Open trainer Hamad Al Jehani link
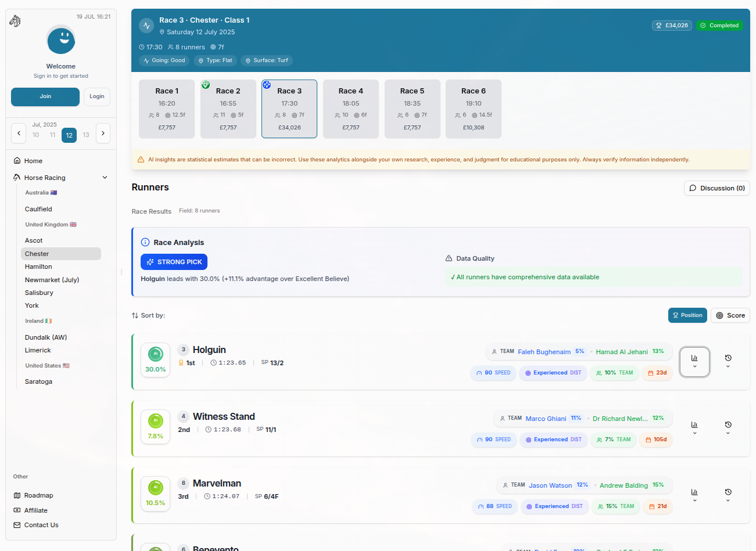Screen dimensions: 756x551 [622, 352]
